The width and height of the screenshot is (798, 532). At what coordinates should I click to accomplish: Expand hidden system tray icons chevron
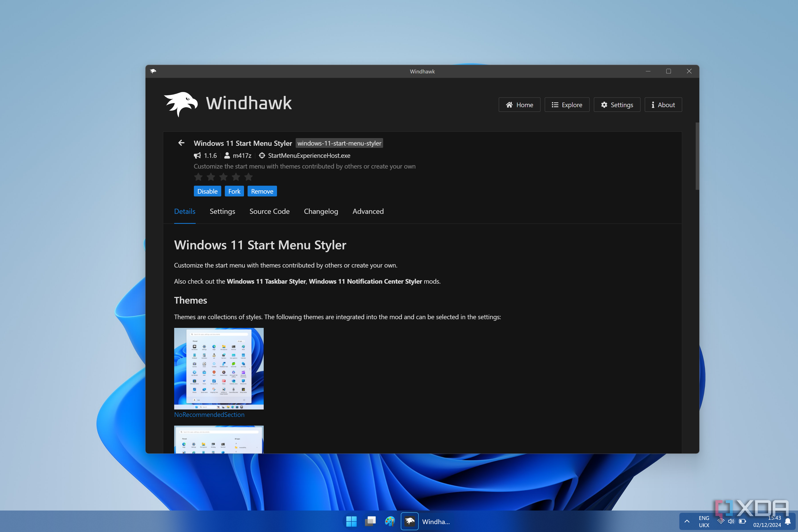687,522
